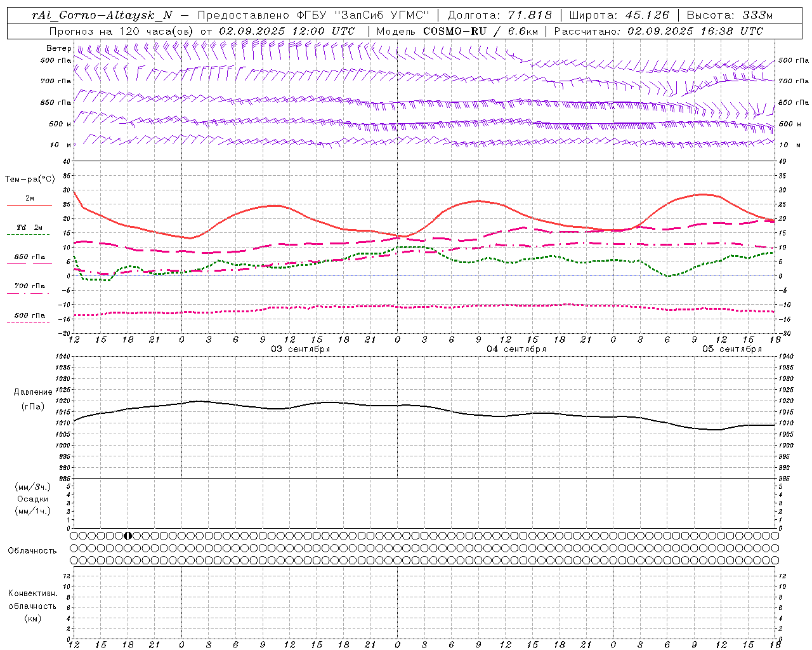Click the temperature legend's 700 гПа entry

pos(30,286)
